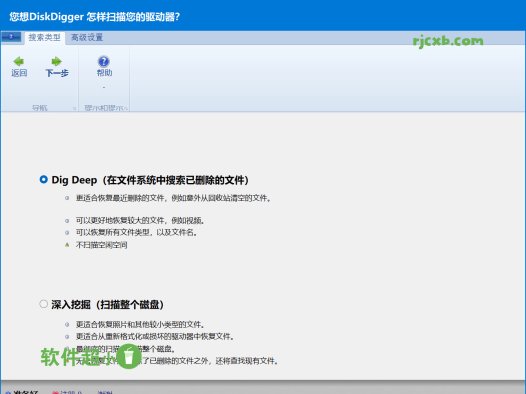Screen dimensions: 526x394
Task: Click the line 更适合恢复最近删除的文件
Action: [173, 198]
